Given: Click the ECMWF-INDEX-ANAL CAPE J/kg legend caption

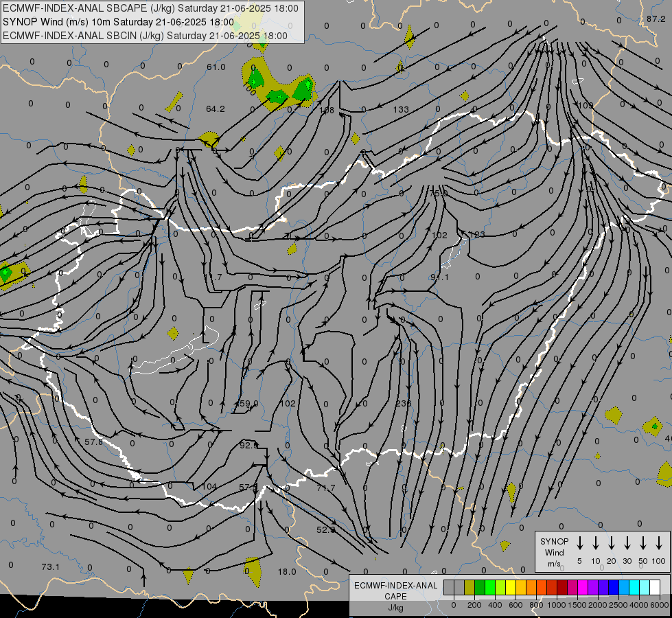Looking at the screenshot, I should pos(395,597).
